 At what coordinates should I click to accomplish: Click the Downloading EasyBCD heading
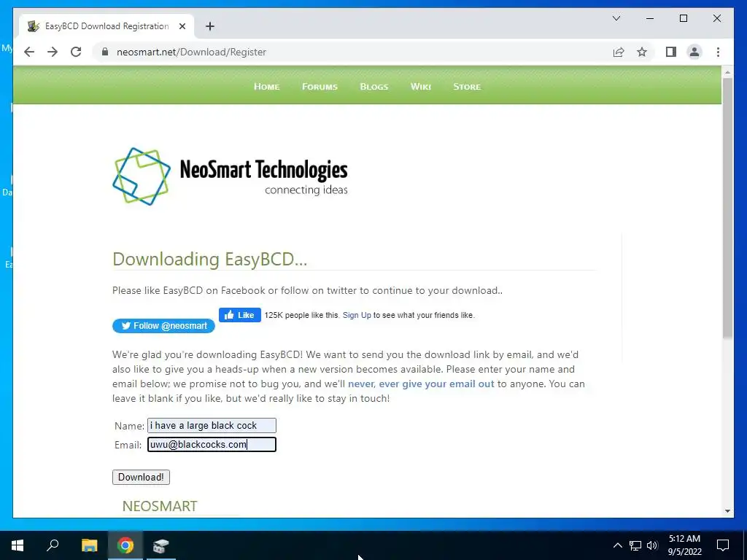pos(209,259)
